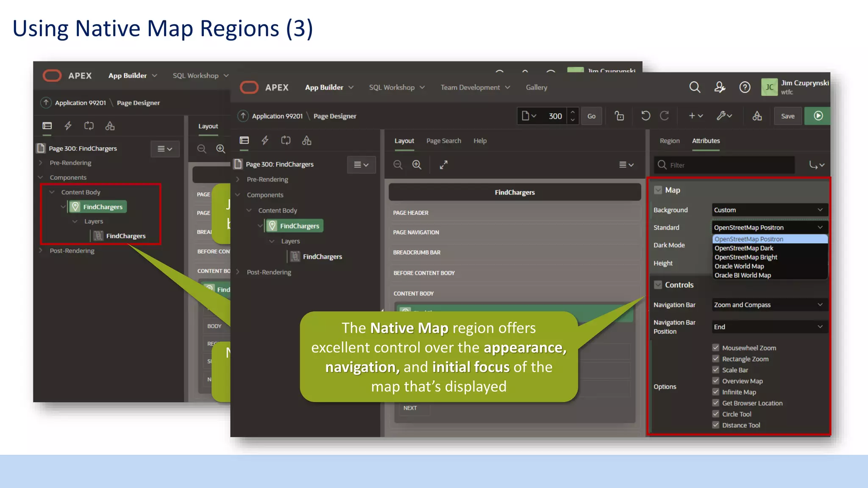Collapse the Map attribute group
Viewport: 868px width, 488px height.
658,190
